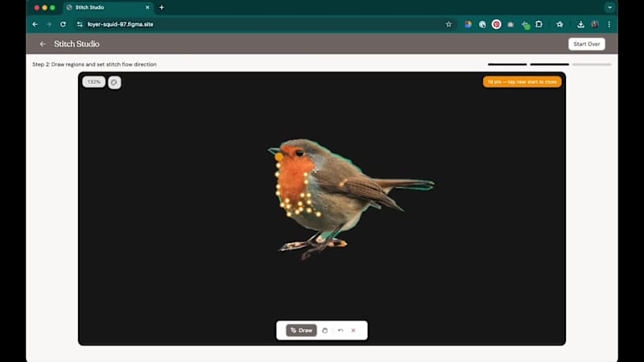Screen dimensions: 644x362
Task: Click the 'Step 2: Draw regions' instruction text
Action: click(x=94, y=64)
